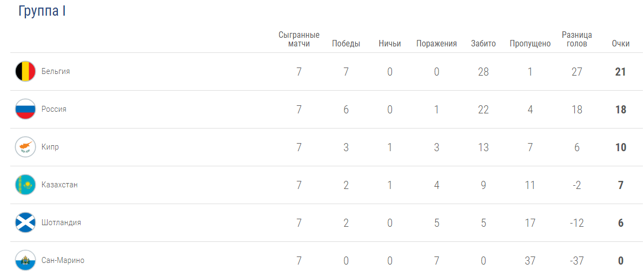Viewport: 644px width, 277px height.
Task: Click the San Marino flag icon
Action: tap(25, 260)
